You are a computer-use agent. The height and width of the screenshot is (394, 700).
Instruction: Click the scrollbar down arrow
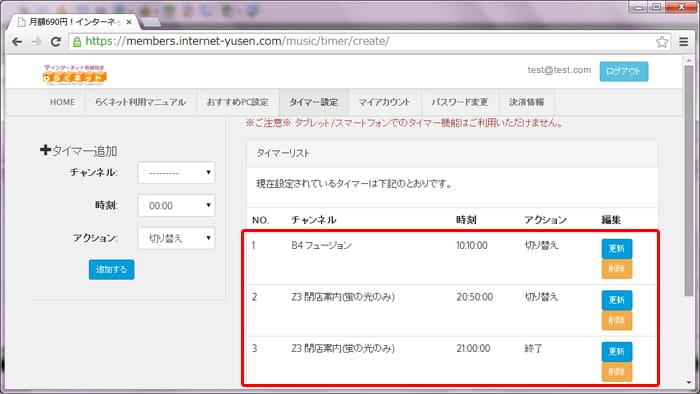point(689,383)
